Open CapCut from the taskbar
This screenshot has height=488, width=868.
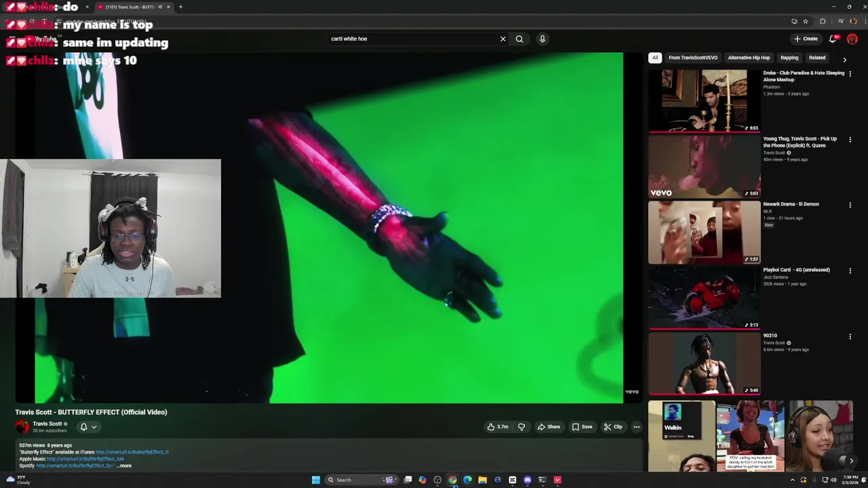click(512, 480)
